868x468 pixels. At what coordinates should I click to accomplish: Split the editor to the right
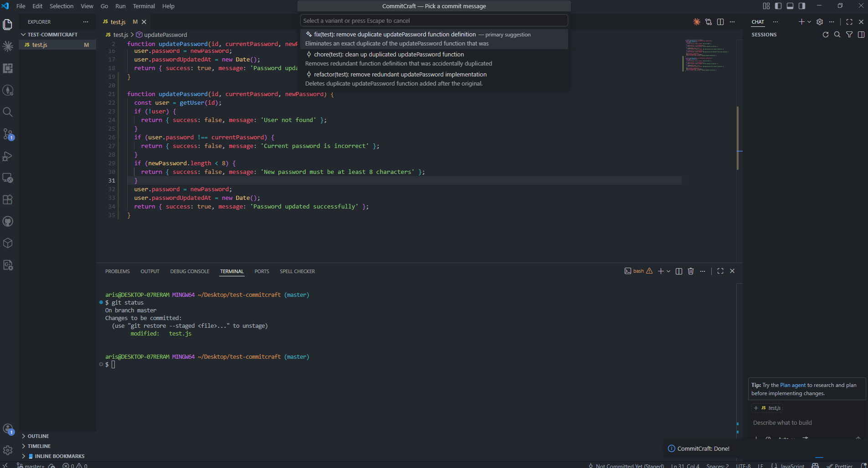(x=720, y=22)
